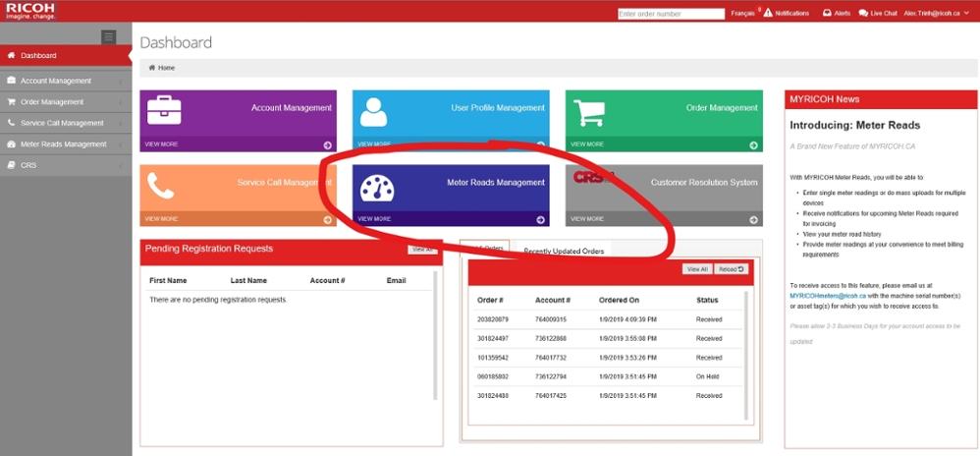
Task: Click the RICOH logo in header
Action: (x=30, y=10)
